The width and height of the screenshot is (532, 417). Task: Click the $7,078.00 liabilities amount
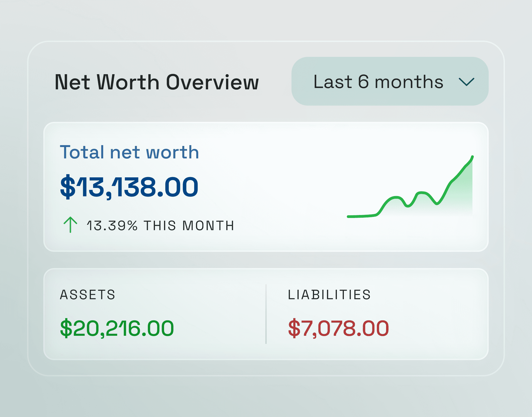point(338,328)
